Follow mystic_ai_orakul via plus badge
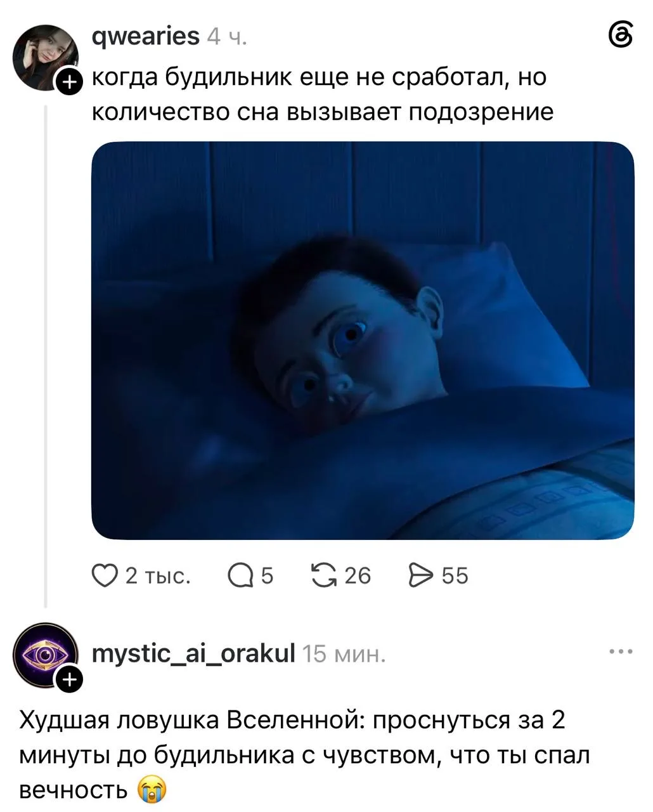 69,679
